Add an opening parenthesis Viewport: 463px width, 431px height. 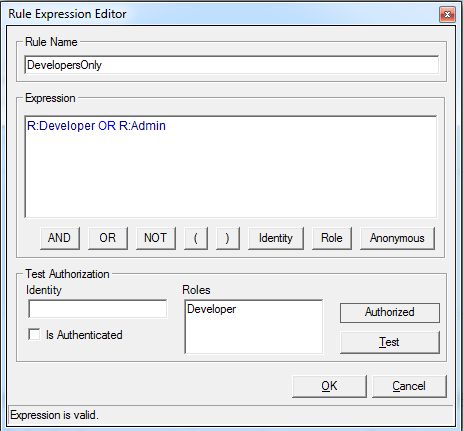click(196, 238)
